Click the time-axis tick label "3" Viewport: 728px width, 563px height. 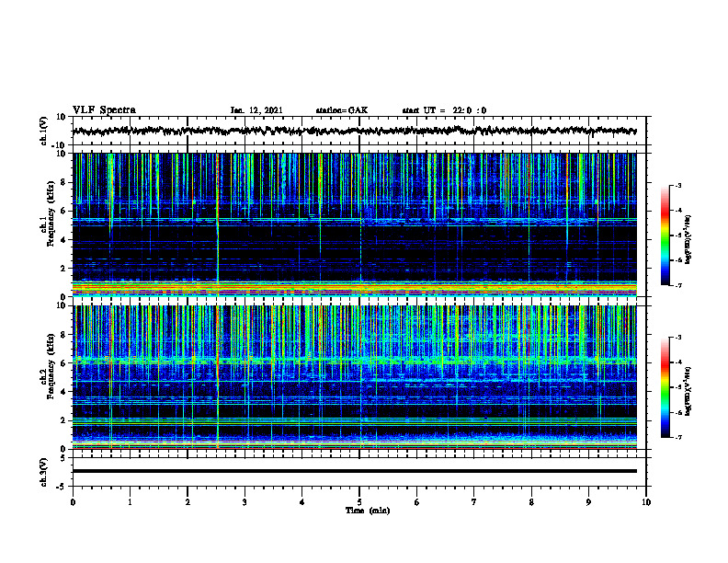pyautogui.click(x=245, y=502)
